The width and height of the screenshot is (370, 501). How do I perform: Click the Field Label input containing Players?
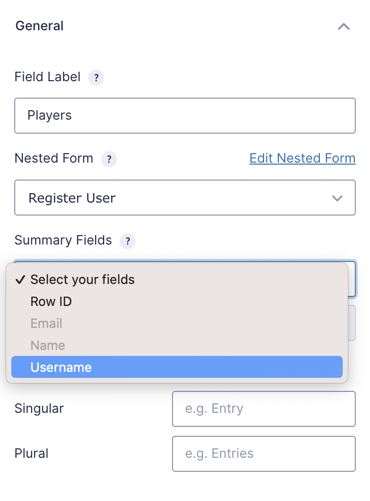[185, 116]
